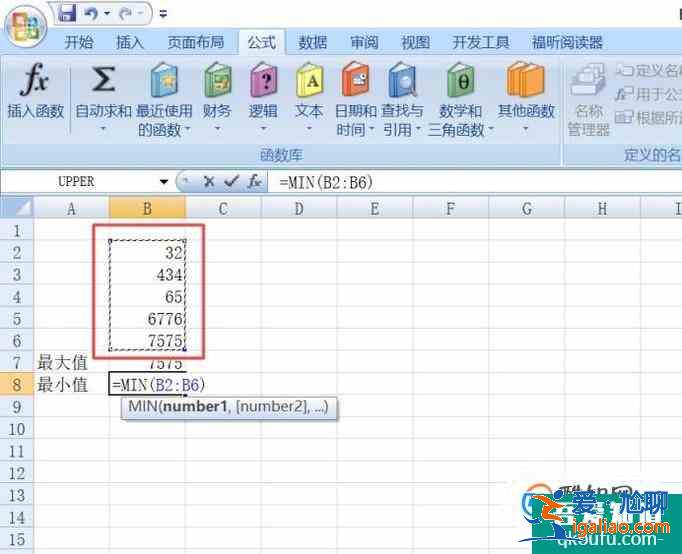
Task: Click the 自动求和 sigma icon
Action: click(103, 79)
